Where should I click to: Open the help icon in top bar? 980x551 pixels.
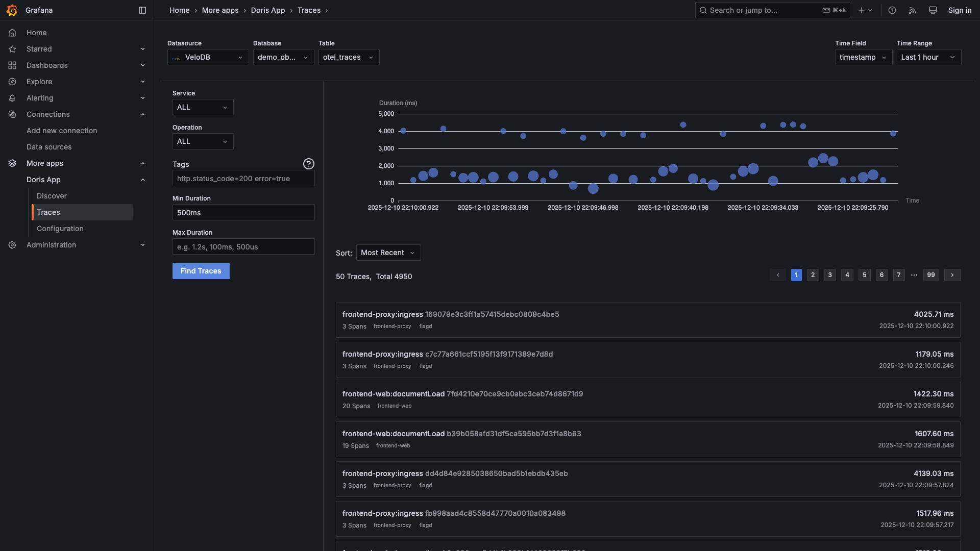(x=892, y=10)
